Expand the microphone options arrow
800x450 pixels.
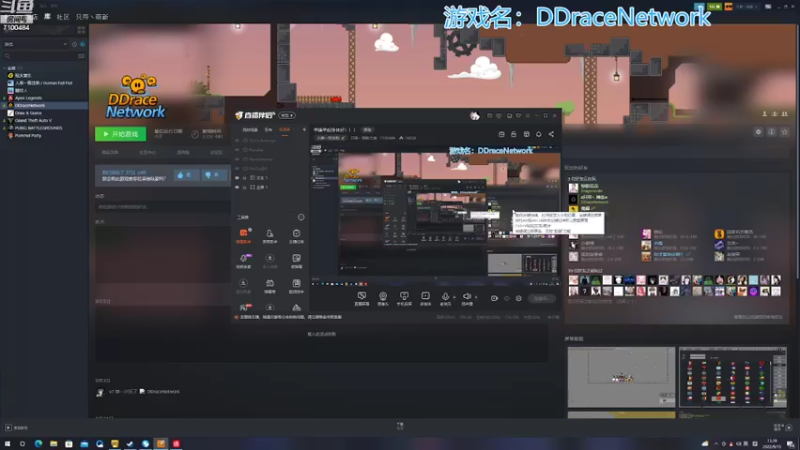pyautogui.click(x=455, y=297)
